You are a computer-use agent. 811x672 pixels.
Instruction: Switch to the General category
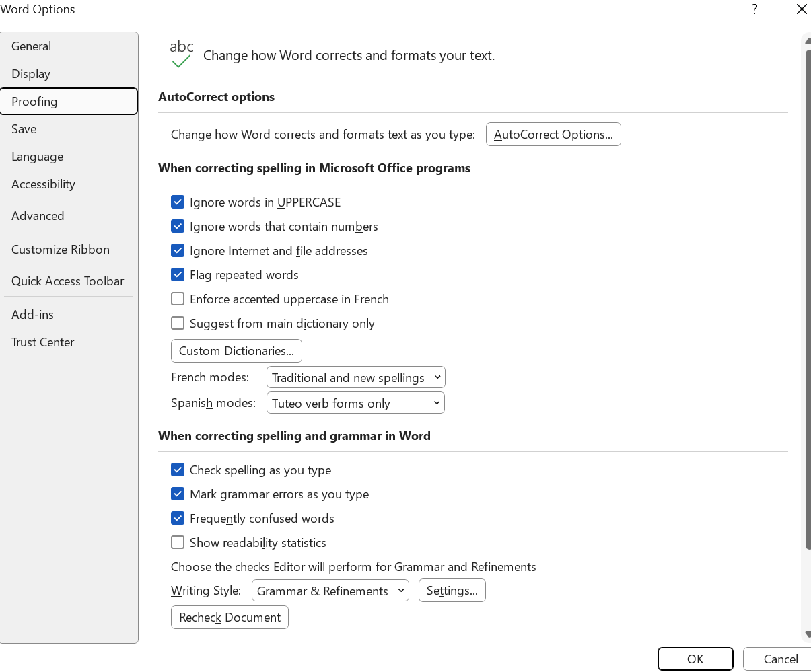point(69,46)
